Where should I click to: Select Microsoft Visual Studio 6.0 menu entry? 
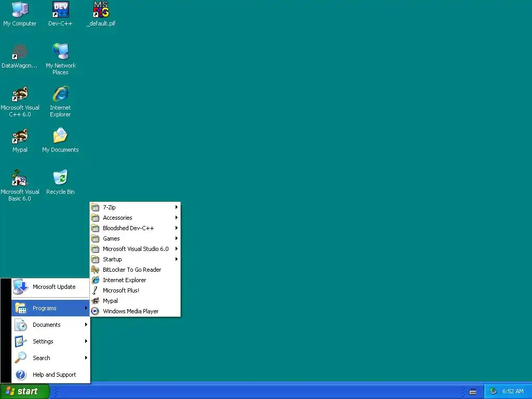click(x=135, y=249)
